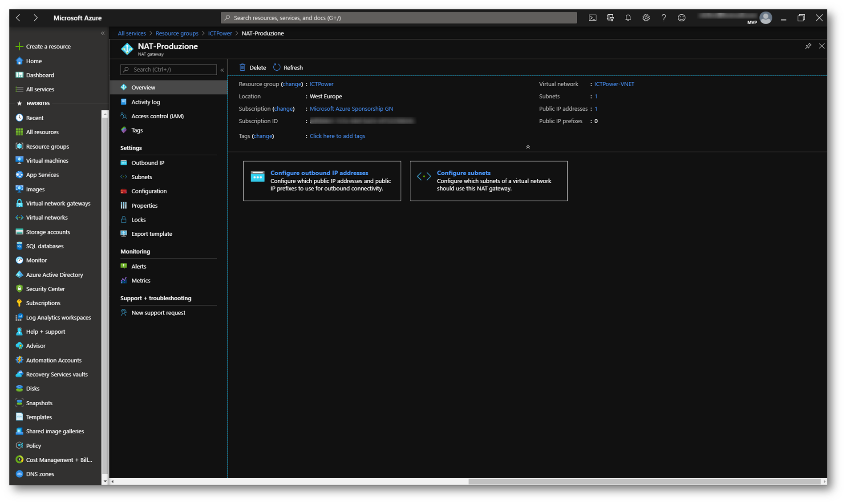Open the help question mark icon
846x504 pixels.
click(x=664, y=18)
